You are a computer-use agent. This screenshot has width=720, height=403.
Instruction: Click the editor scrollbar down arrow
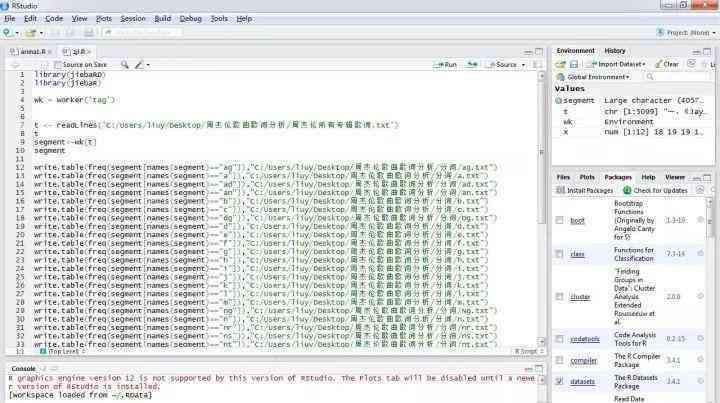click(542, 342)
